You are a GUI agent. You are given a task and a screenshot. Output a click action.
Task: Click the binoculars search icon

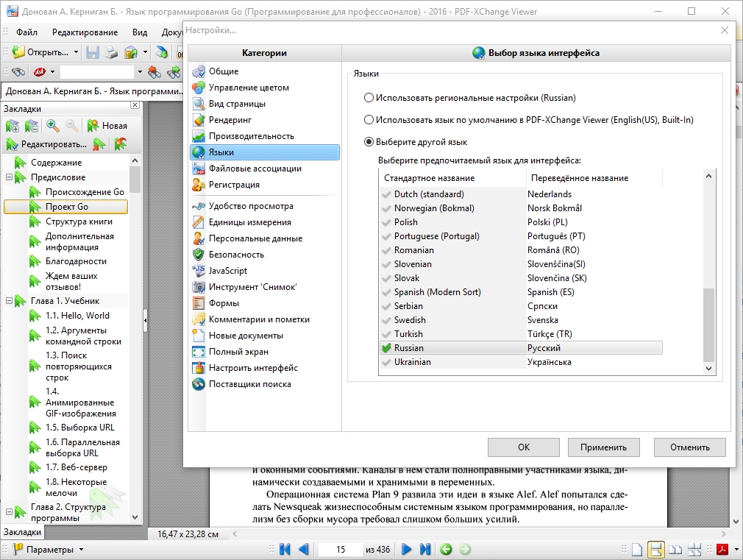[x=18, y=72]
